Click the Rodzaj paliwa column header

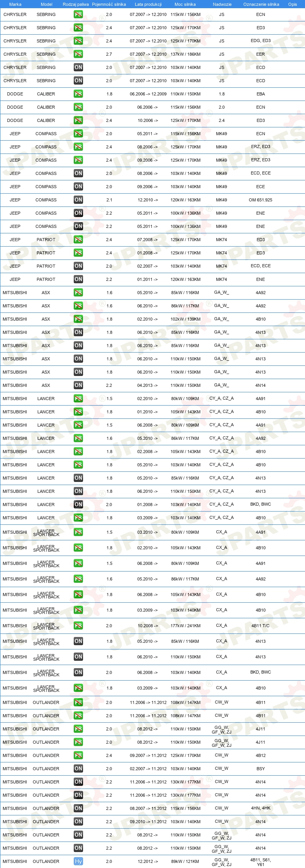pyautogui.click(x=76, y=4)
